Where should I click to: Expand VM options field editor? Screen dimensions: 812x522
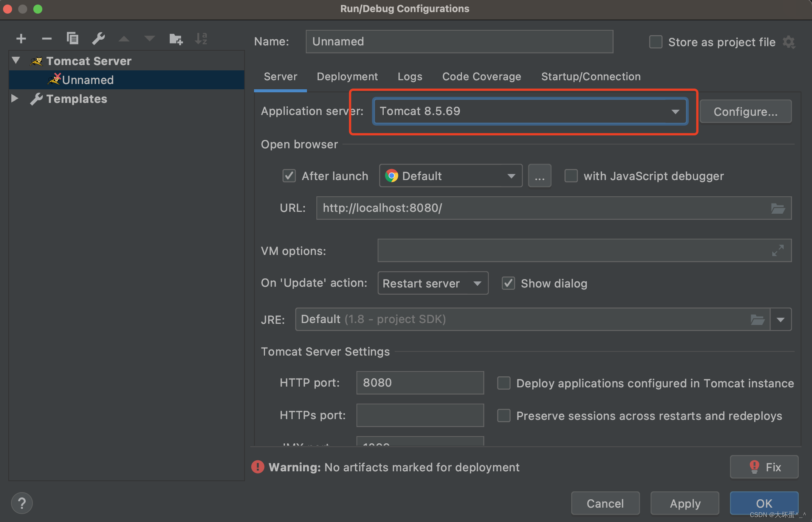778,250
